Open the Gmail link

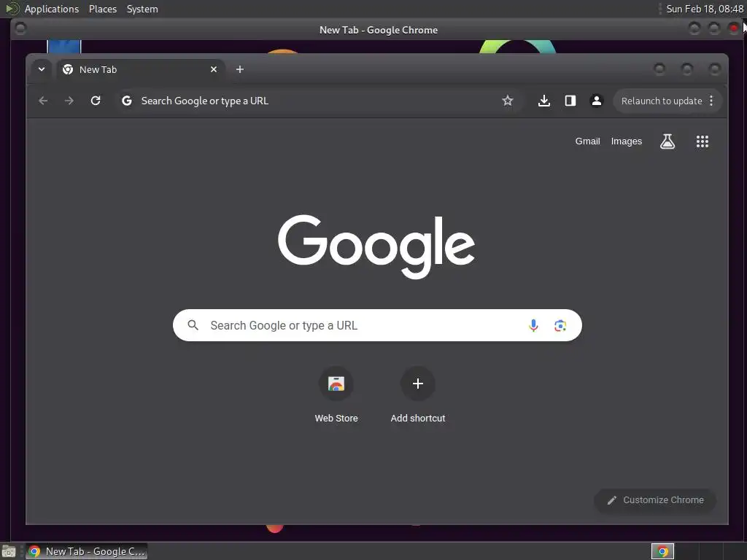[x=587, y=141]
